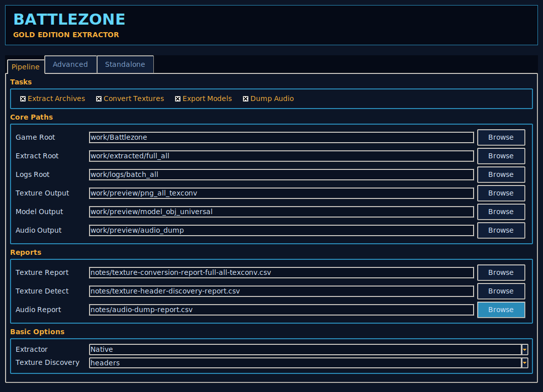The height and width of the screenshot is (392, 543).
Task: Open the Standalone tab
Action: (125, 64)
